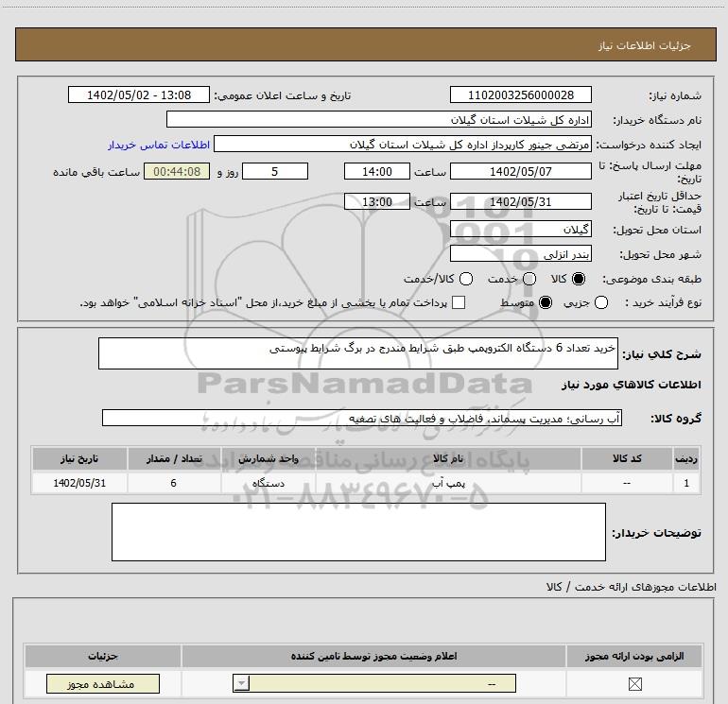Viewport: 728px width, 704px height.
Task: Click the validity time field 13:00
Action: tap(377, 201)
